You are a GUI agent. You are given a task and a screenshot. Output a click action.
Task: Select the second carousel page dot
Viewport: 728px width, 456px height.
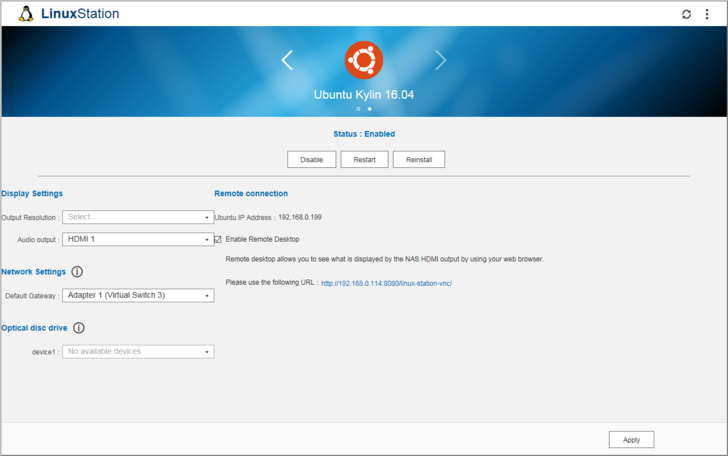click(369, 108)
